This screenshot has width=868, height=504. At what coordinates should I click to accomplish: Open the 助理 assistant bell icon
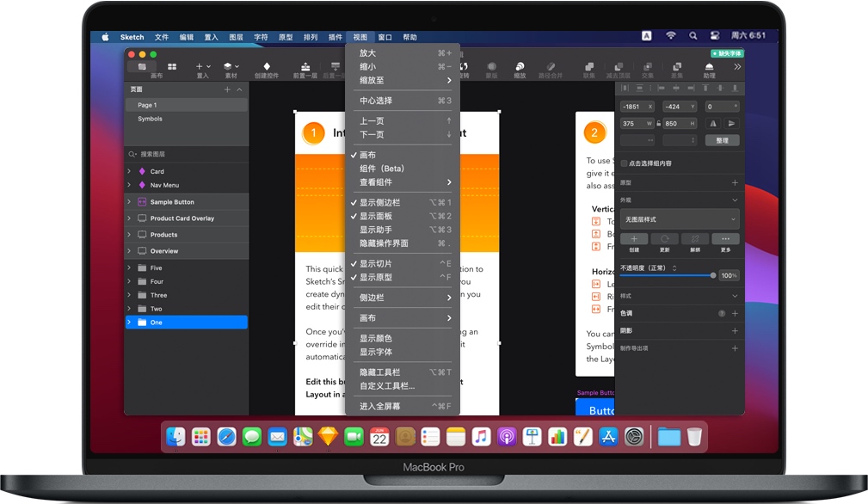pyautogui.click(x=709, y=66)
